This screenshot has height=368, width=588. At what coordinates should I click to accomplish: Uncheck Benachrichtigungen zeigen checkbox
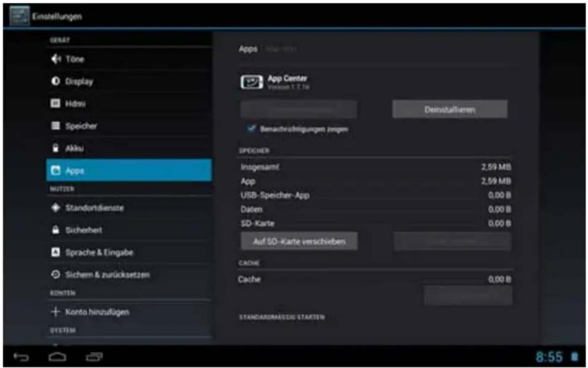coord(251,129)
